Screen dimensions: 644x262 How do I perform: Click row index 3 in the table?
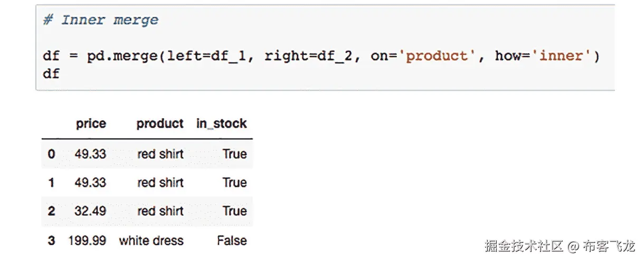coord(51,241)
